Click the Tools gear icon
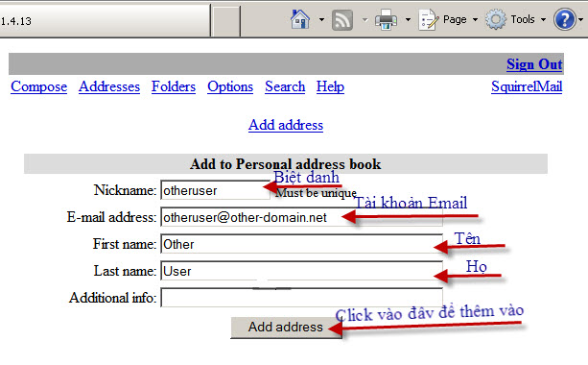This screenshot has width=588, height=365. (496, 19)
